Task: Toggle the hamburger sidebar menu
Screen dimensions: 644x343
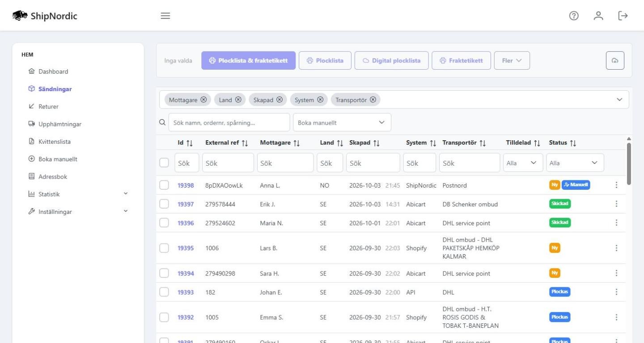Action: pyautogui.click(x=165, y=16)
